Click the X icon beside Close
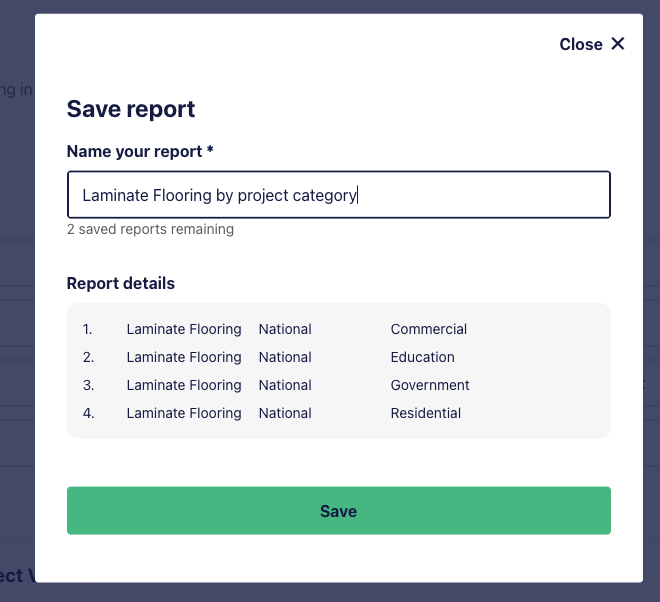This screenshot has height=602, width=660. tap(618, 44)
